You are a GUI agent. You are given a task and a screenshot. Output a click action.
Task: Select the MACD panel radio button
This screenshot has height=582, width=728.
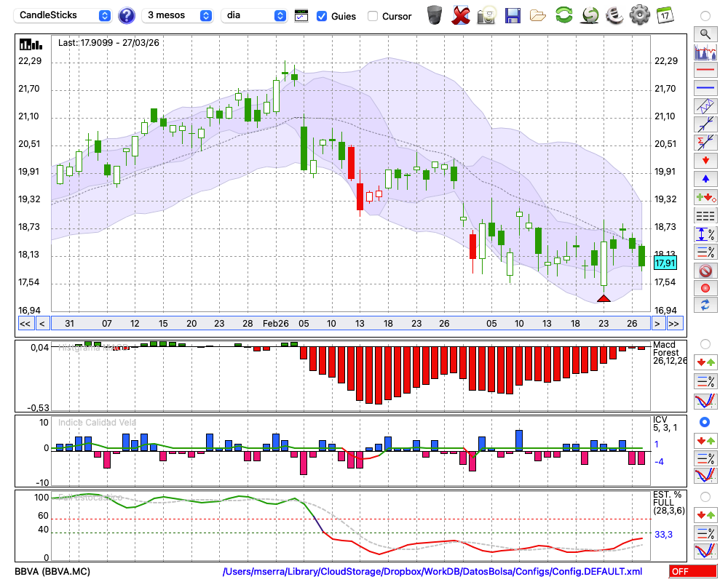[705, 344]
